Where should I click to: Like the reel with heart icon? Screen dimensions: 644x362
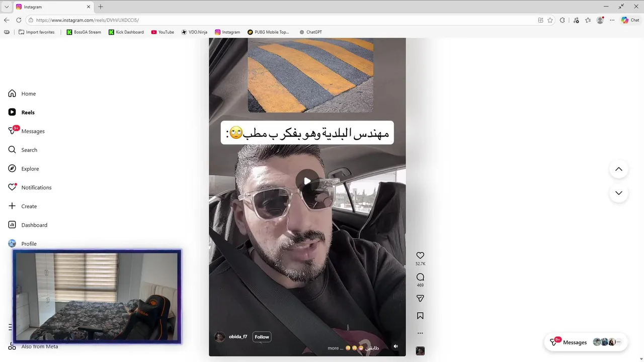click(420, 255)
